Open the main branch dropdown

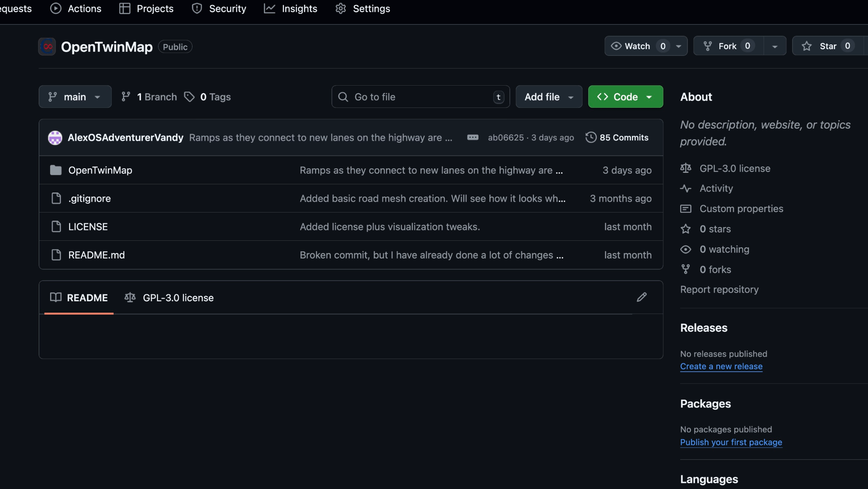(x=75, y=97)
